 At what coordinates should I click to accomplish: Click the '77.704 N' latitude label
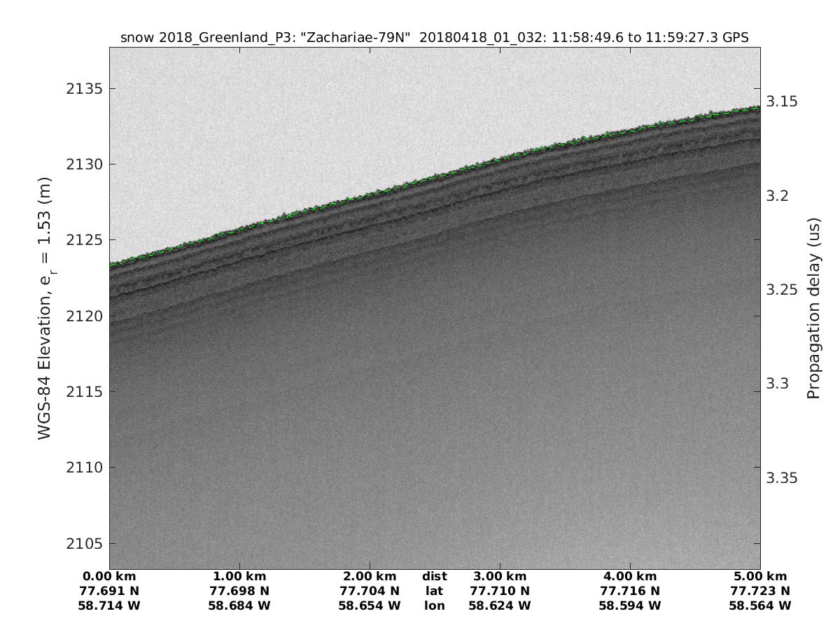[x=370, y=591]
